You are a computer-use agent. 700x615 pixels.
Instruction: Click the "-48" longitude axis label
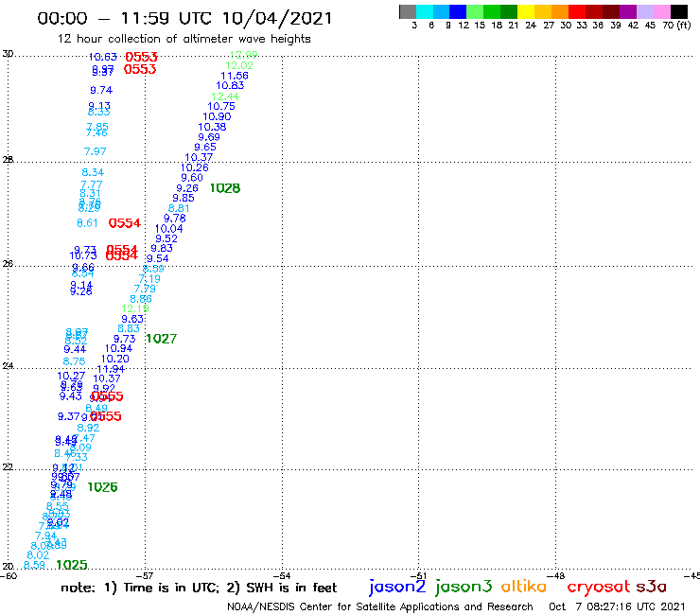(x=556, y=575)
